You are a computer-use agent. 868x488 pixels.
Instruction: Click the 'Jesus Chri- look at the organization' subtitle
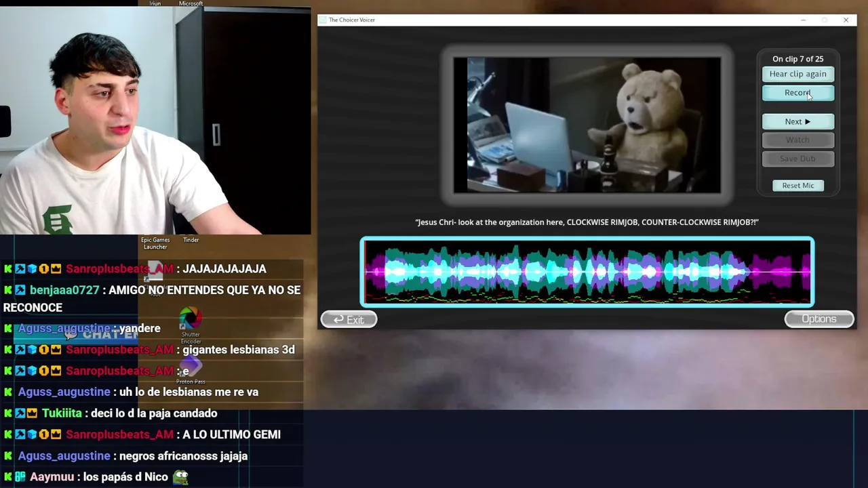[587, 222]
